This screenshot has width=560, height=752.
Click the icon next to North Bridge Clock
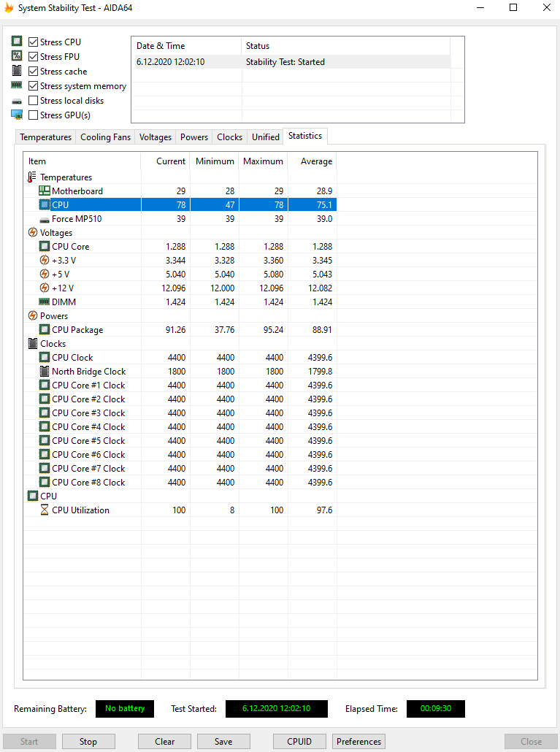[45, 371]
